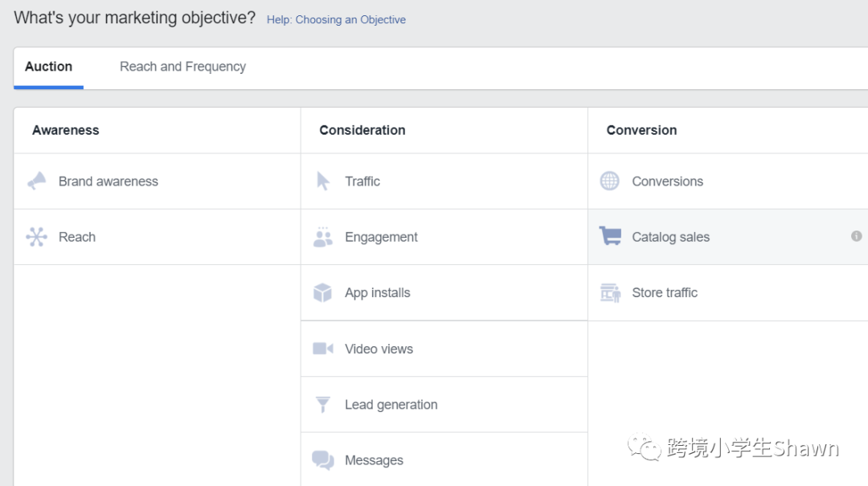Click the Lead generation funnel icon
Screen dimensions: 868x486
[x=323, y=405]
